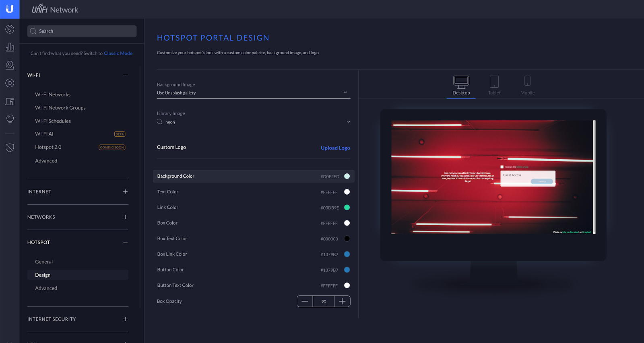Select Design under HOTSPOT
This screenshot has width=644, height=343.
click(x=78, y=275)
